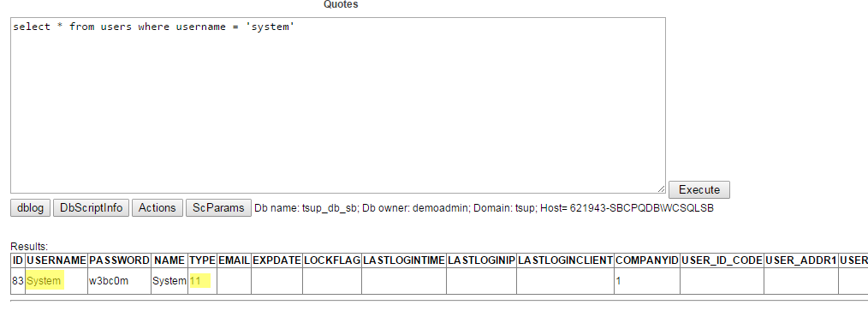Select the LASTLOGINIP column header
Screen dimensions: 868x335
[482, 260]
